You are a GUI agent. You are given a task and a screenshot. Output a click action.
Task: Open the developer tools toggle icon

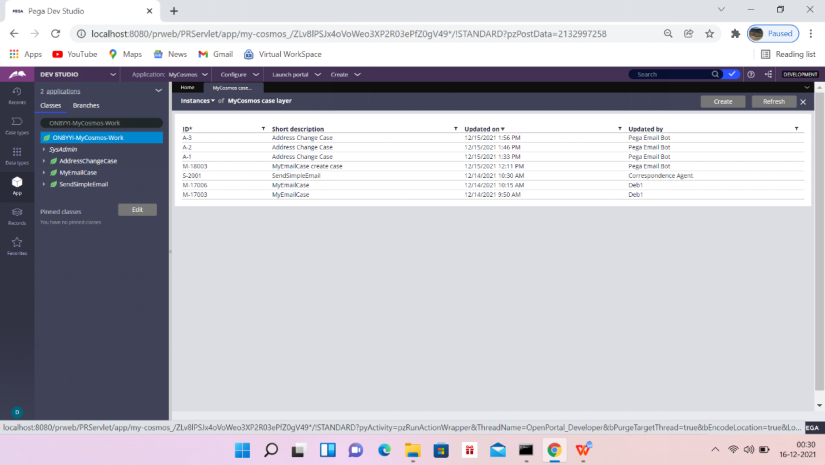pos(768,74)
